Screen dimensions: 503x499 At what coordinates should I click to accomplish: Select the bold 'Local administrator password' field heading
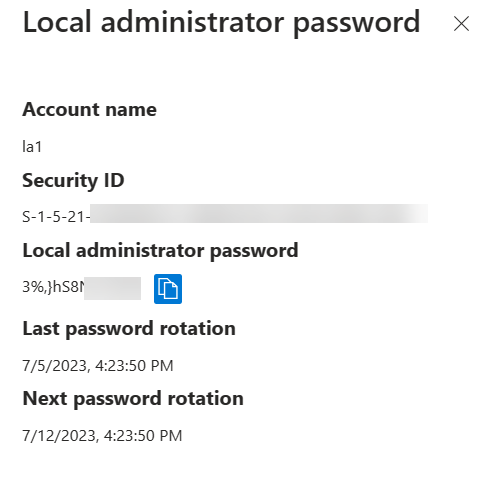click(x=160, y=251)
